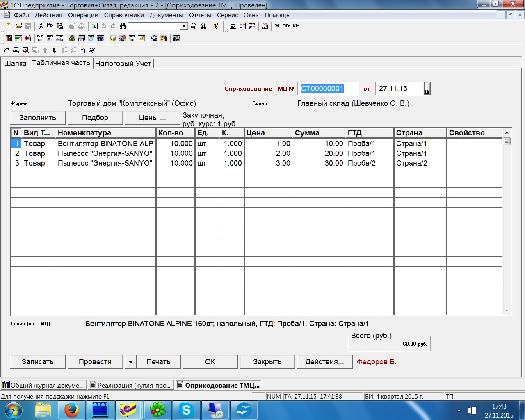This screenshot has width=525, height=420.
Task: Open the calculator icon in toolbar
Action: 233,26
